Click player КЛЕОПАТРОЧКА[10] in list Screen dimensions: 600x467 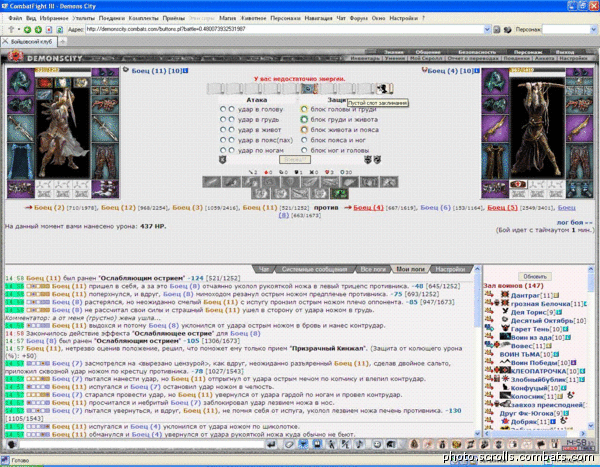pos(544,371)
